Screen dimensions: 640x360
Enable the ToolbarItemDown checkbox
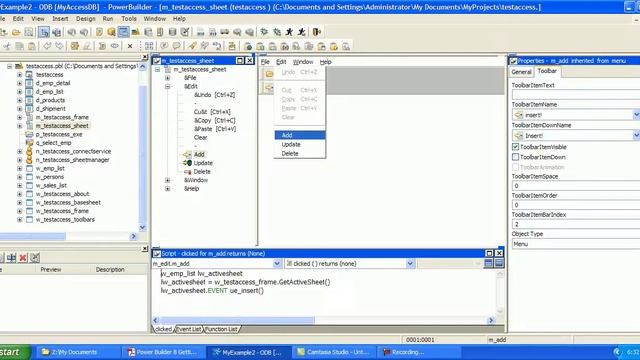(x=516, y=157)
